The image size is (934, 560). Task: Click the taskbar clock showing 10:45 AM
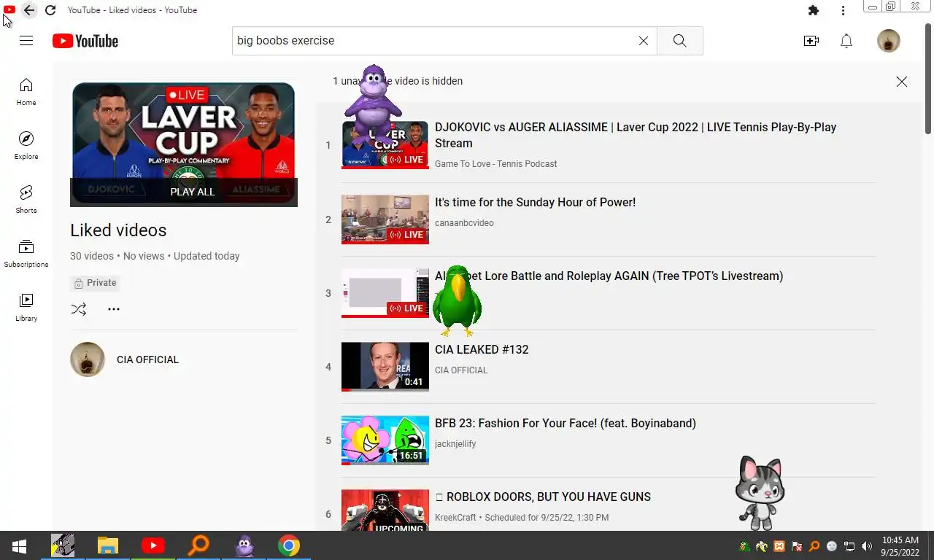tap(900, 546)
